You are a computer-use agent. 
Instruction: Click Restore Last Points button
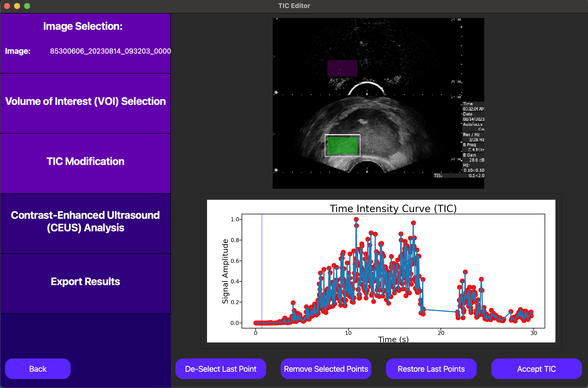pyautogui.click(x=431, y=369)
